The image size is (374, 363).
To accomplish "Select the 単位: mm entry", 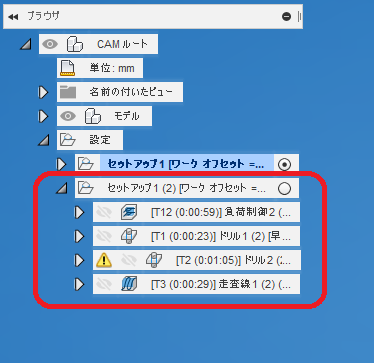I will click(x=112, y=68).
